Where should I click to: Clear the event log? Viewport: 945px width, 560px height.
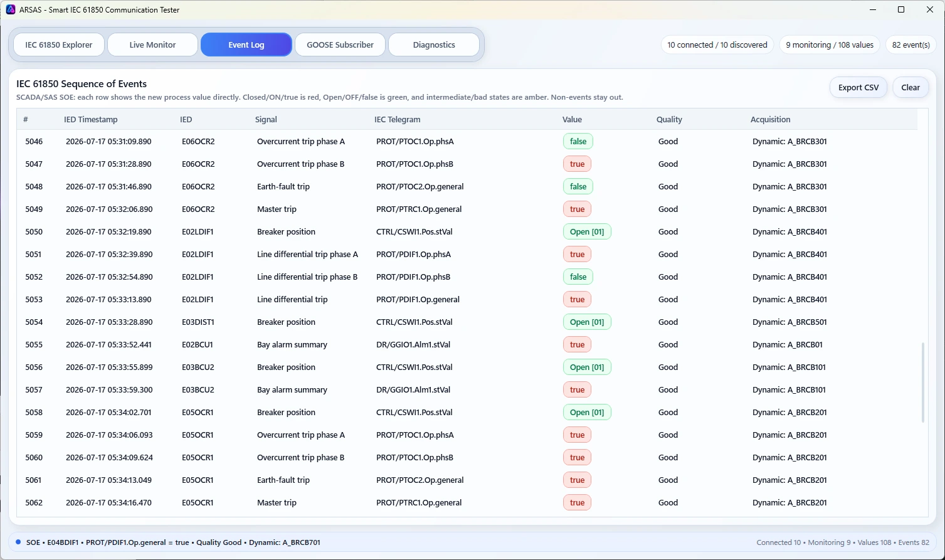pyautogui.click(x=911, y=87)
